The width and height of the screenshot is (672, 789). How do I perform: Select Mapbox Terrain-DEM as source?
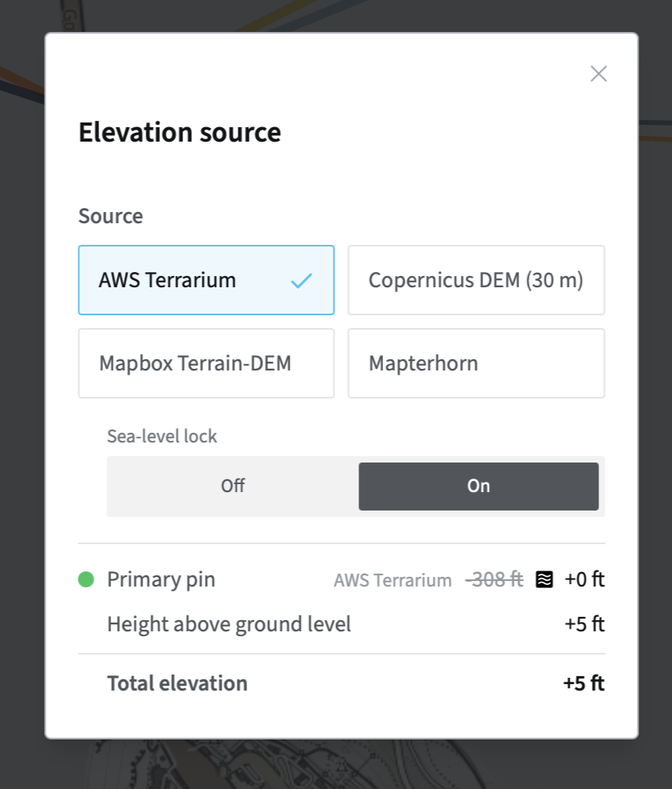(x=206, y=363)
